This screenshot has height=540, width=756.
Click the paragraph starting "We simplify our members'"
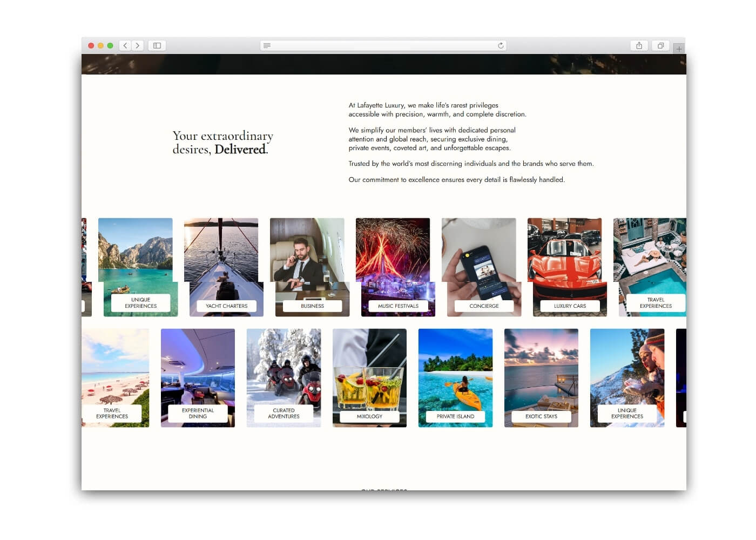coord(432,139)
